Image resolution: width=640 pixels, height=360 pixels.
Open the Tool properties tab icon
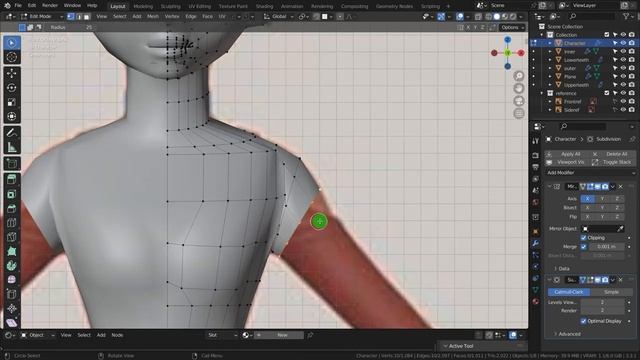coord(536,141)
